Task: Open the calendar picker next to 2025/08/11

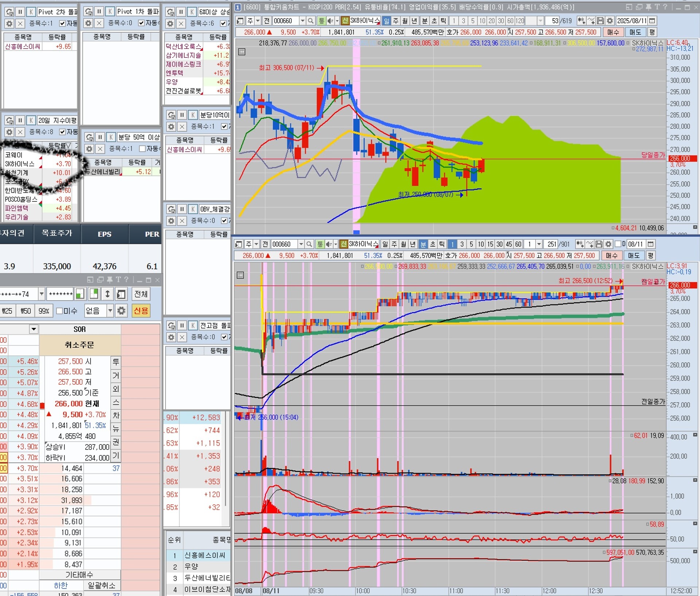Action: pyautogui.click(x=653, y=21)
